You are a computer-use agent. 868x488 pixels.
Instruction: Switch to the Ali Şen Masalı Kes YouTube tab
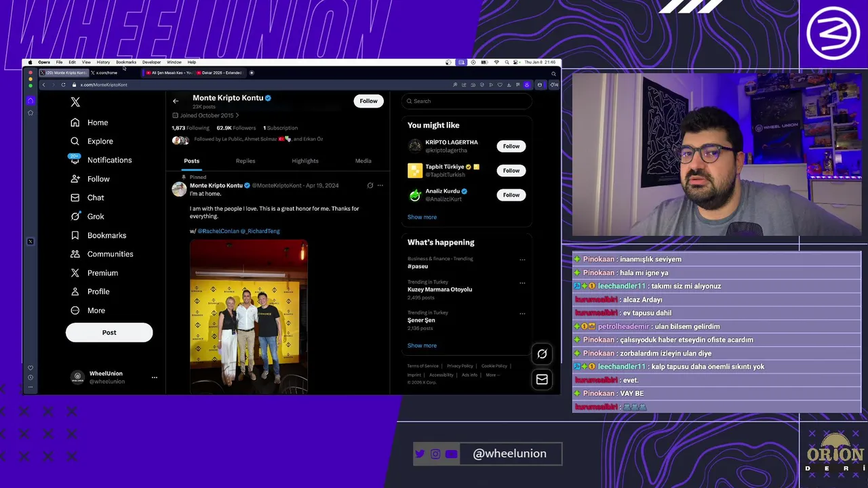(167, 73)
